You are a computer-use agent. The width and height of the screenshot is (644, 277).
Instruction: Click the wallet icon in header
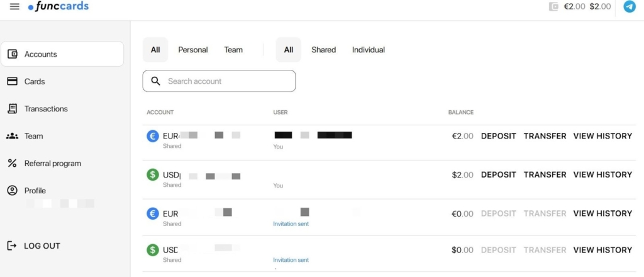click(553, 6)
